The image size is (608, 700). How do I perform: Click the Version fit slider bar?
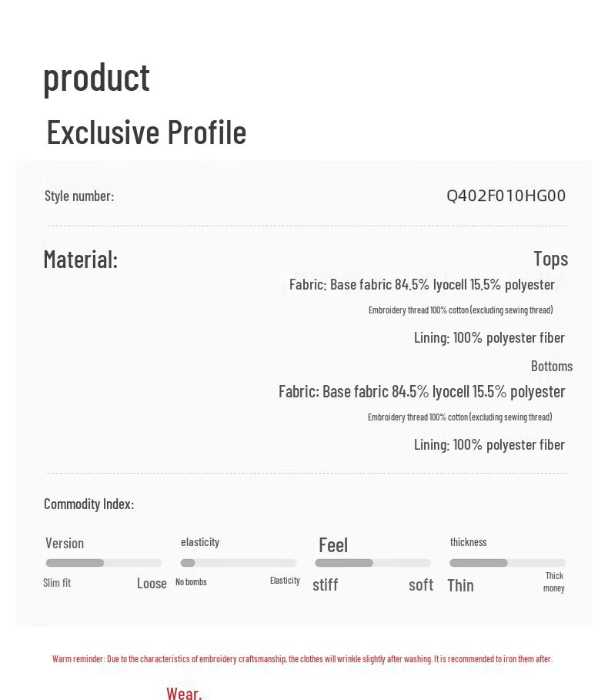(x=104, y=563)
